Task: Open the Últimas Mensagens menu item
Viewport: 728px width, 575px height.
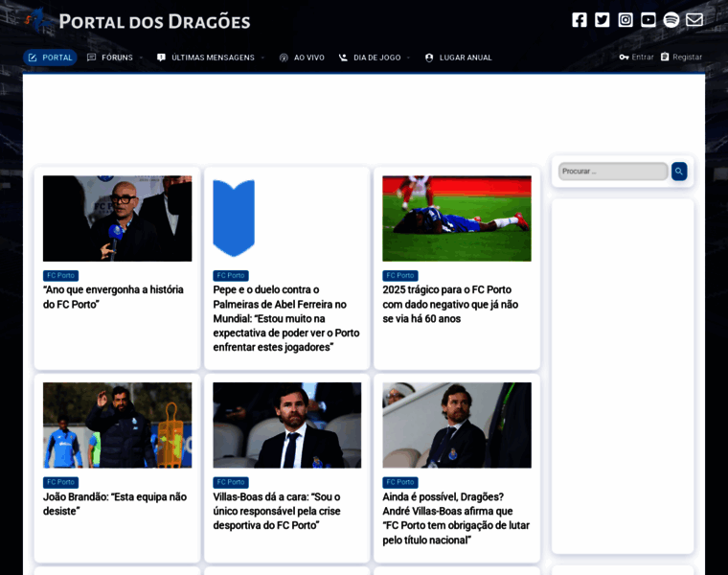Action: [x=213, y=57]
